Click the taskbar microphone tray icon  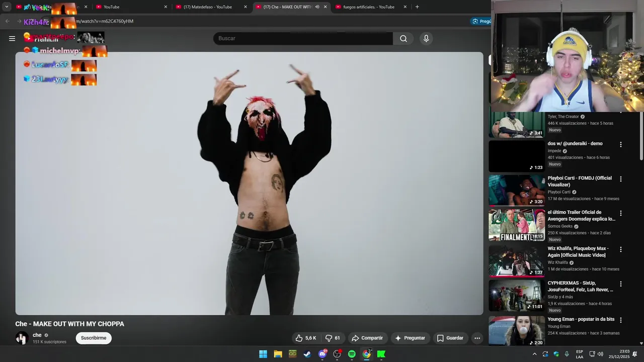[x=567, y=354]
